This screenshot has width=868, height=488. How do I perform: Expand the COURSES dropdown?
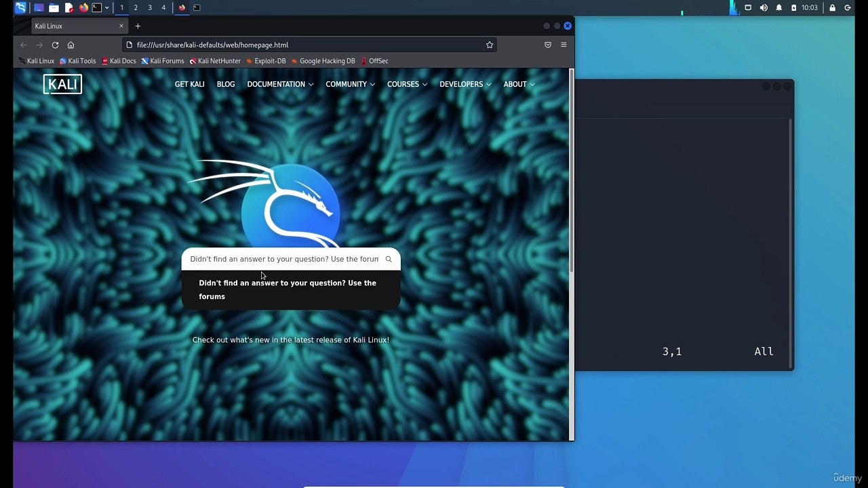[x=407, y=84]
